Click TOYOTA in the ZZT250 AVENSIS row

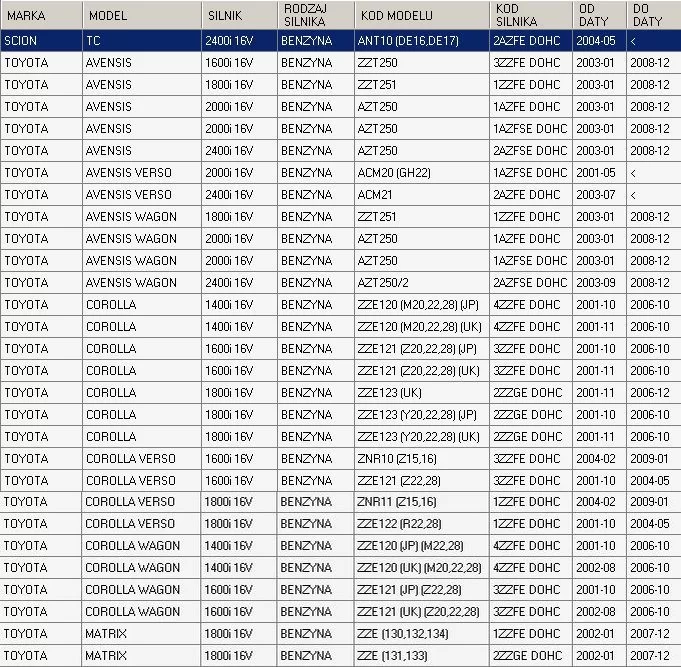coord(41,63)
